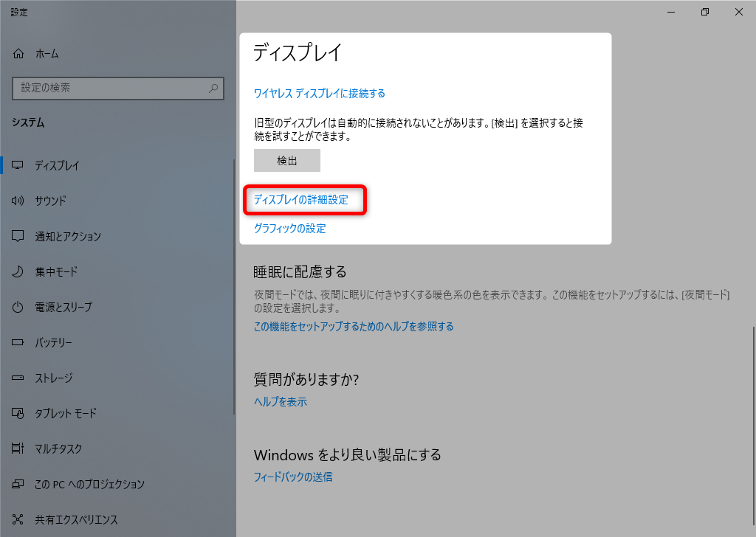This screenshot has width=756, height=537.
Task: Select the マルチタスク icon
Action: coord(17,448)
